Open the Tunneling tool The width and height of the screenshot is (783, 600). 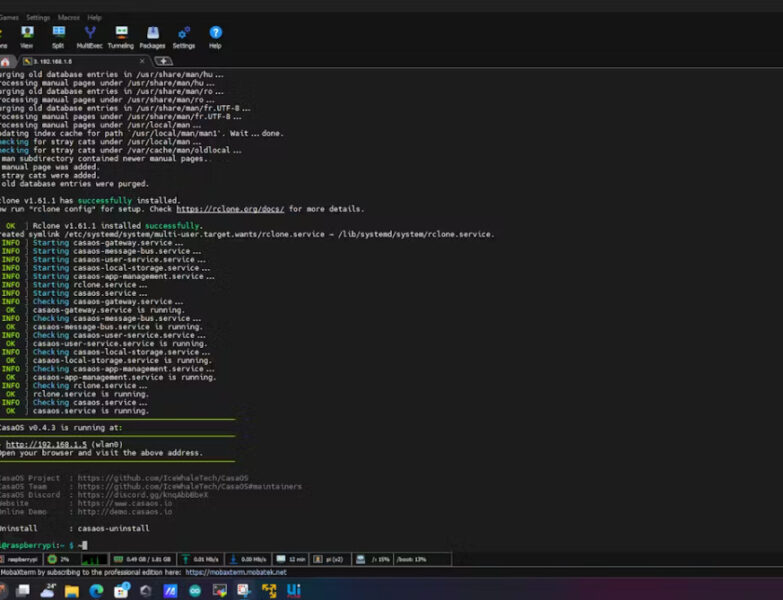120,37
